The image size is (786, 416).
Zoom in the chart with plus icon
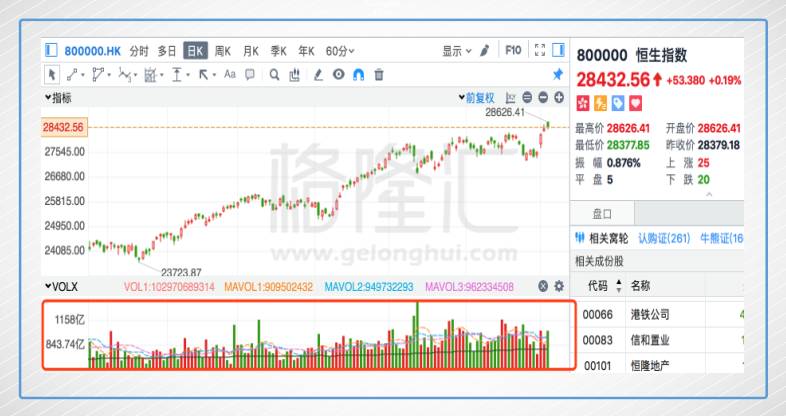[559, 97]
